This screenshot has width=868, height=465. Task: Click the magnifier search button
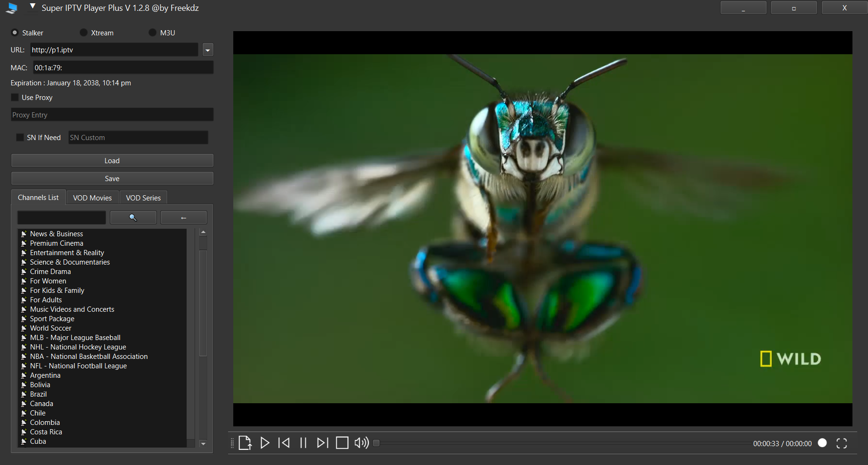coord(133,217)
